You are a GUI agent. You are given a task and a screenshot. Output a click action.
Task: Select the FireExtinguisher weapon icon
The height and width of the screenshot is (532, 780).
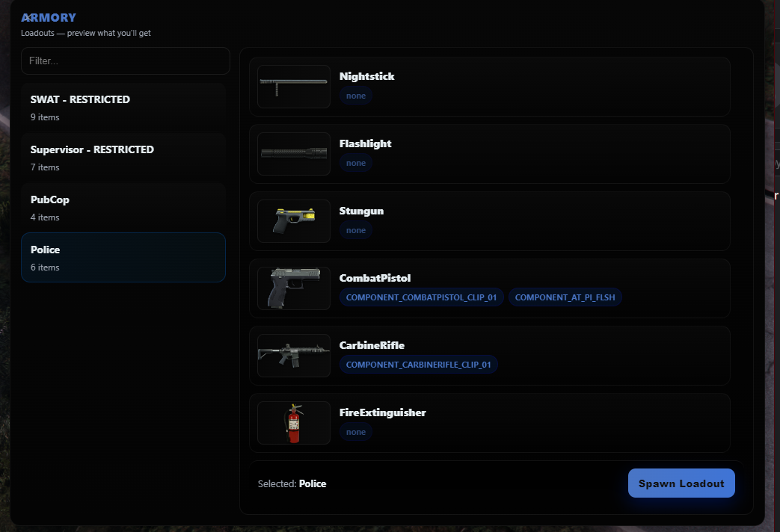(293, 422)
